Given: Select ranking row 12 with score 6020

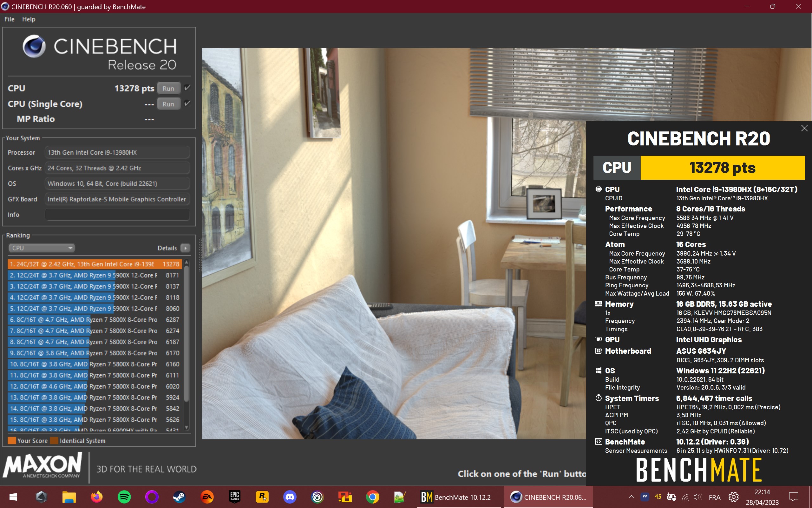Looking at the screenshot, I should tap(95, 386).
